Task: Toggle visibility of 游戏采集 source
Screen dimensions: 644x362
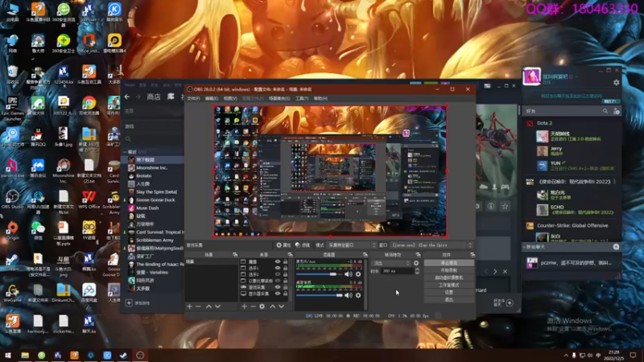Action: (x=278, y=287)
